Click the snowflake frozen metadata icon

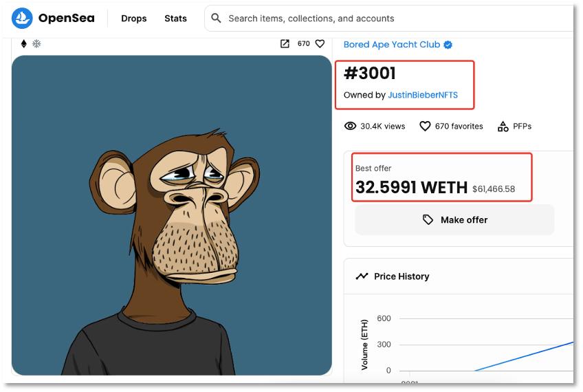pyautogui.click(x=37, y=44)
